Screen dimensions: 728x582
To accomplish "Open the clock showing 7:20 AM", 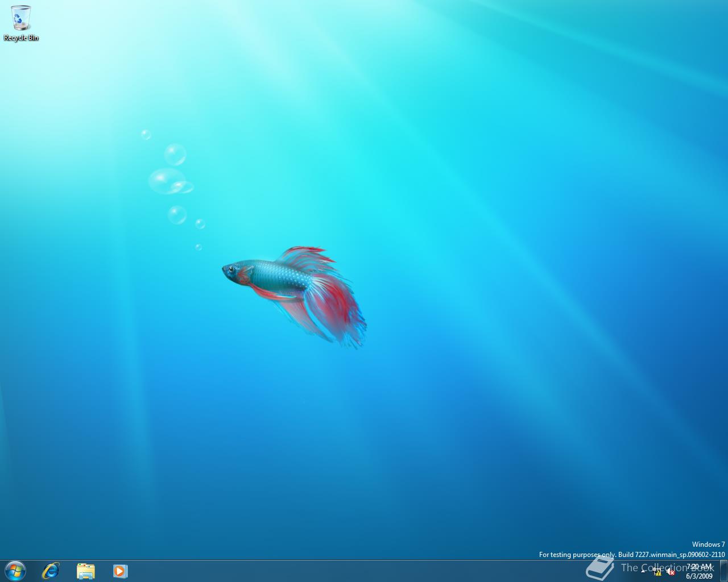I will (x=699, y=567).
